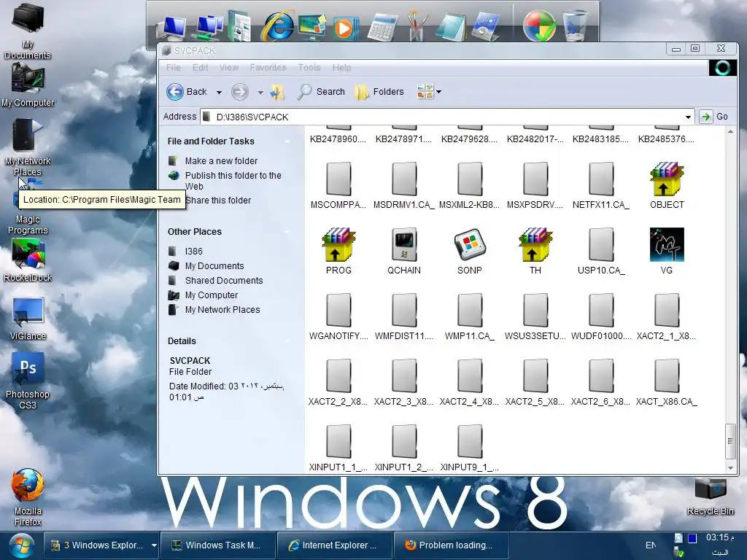Open the View menu

(228, 68)
